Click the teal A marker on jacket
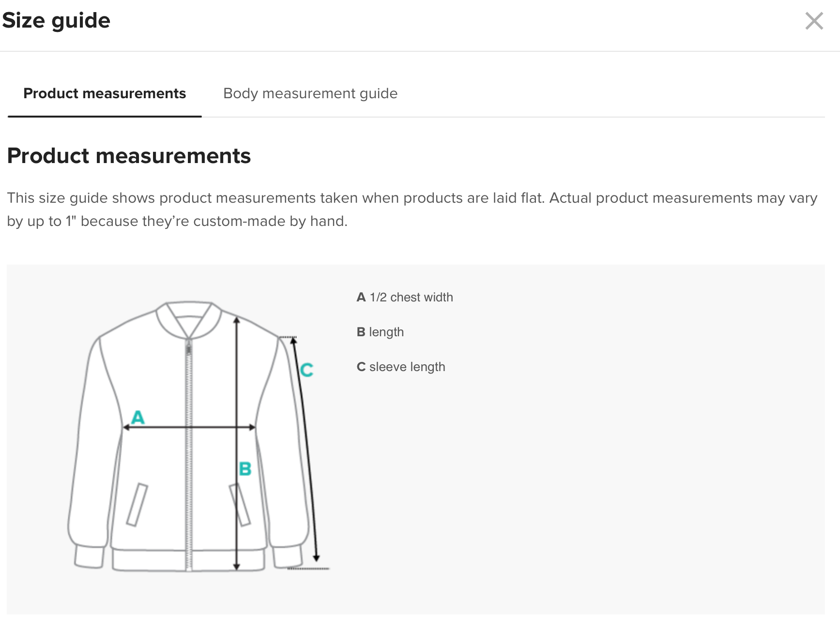The width and height of the screenshot is (840, 642). [x=138, y=417]
